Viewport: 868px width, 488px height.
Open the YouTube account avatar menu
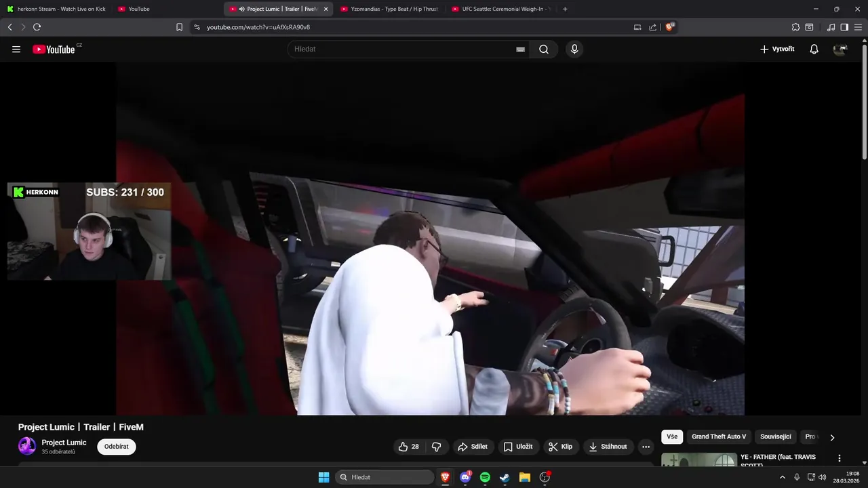(840, 49)
